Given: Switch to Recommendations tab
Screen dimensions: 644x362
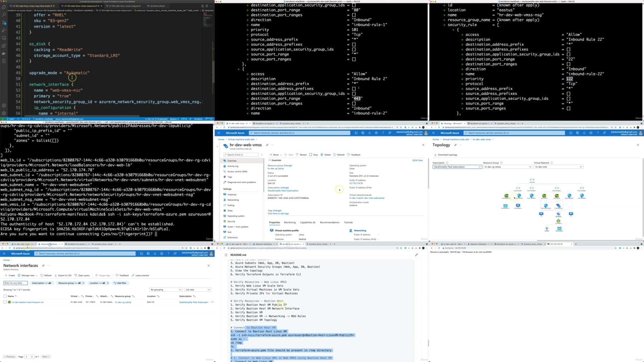Looking at the screenshot, I should [330, 222].
